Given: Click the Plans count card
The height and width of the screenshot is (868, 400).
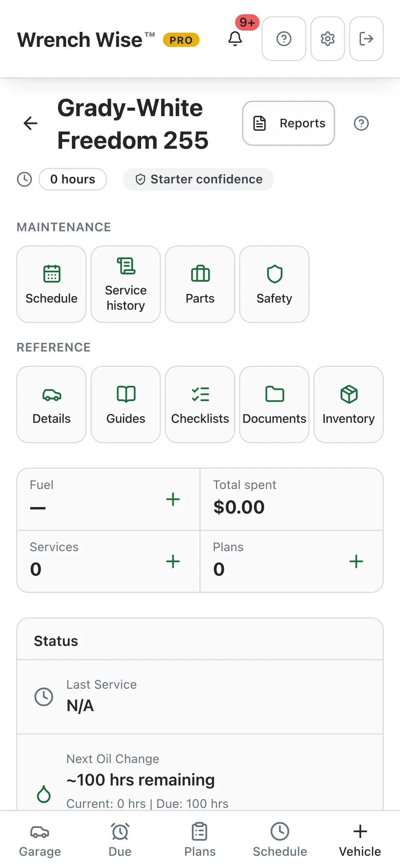Looking at the screenshot, I should 292,561.
